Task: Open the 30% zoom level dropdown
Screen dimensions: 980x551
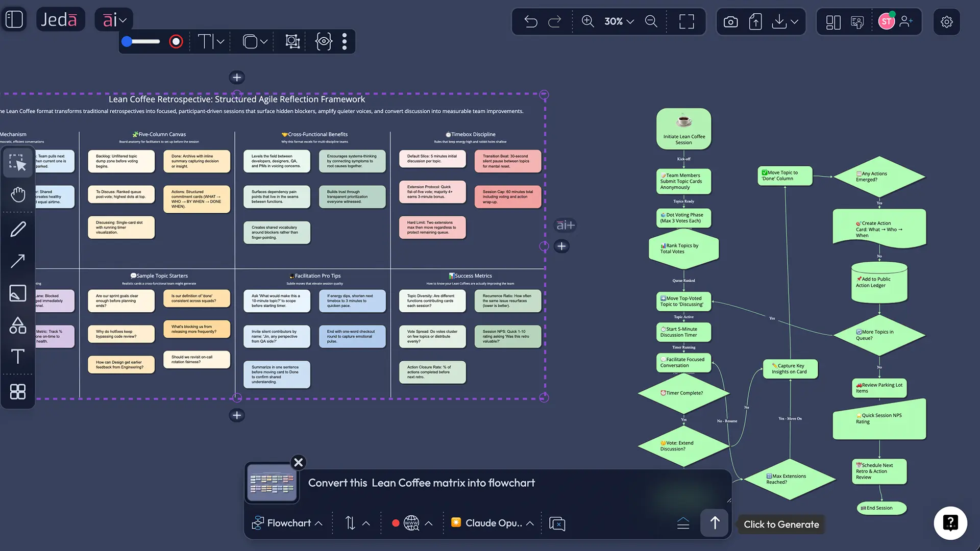Action: (x=618, y=21)
